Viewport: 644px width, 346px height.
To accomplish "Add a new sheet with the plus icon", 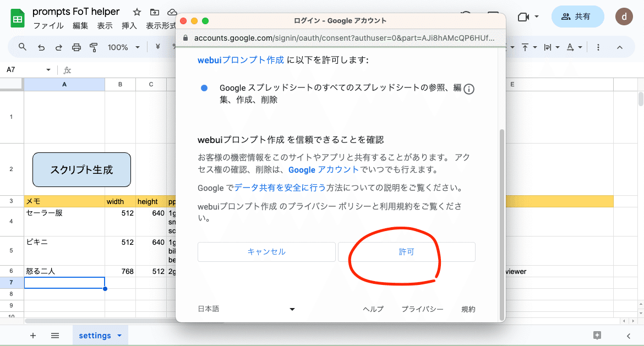I will [x=32, y=336].
